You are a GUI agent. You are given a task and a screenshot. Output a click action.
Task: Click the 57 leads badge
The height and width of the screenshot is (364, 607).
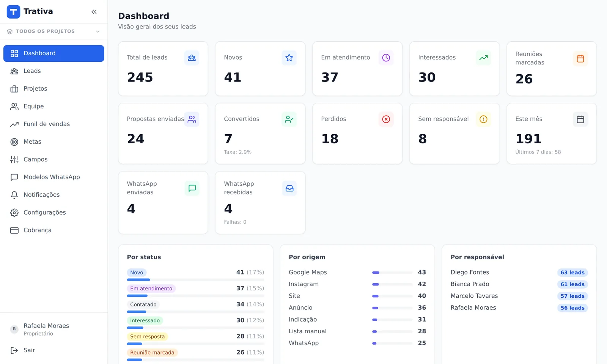[x=572, y=296]
